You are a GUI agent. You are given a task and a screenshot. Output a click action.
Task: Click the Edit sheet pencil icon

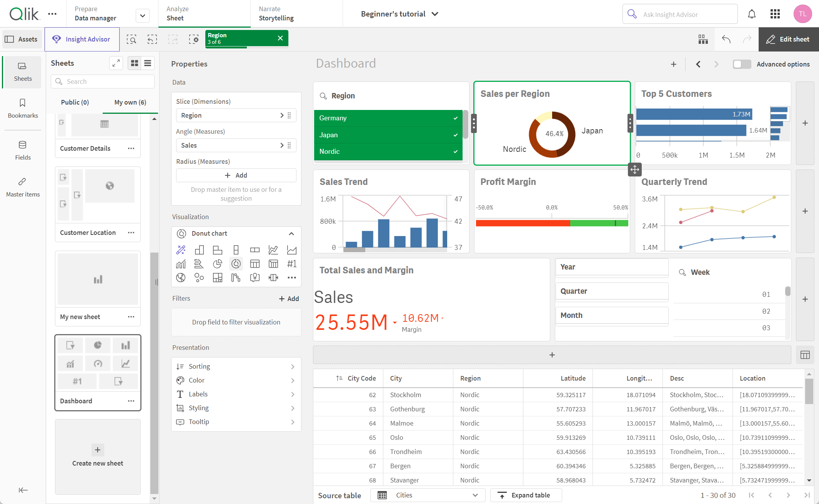772,39
